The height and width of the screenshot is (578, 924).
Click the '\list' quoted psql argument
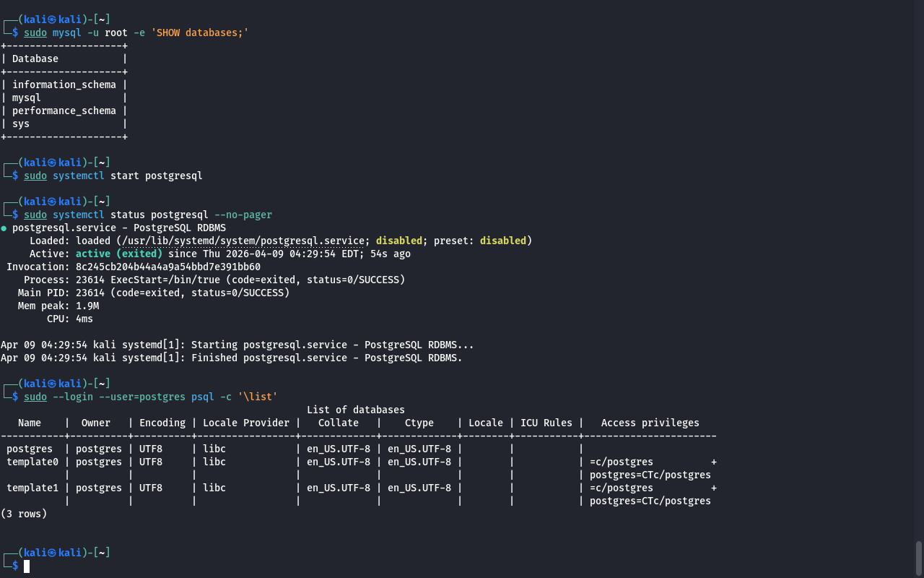[258, 397]
